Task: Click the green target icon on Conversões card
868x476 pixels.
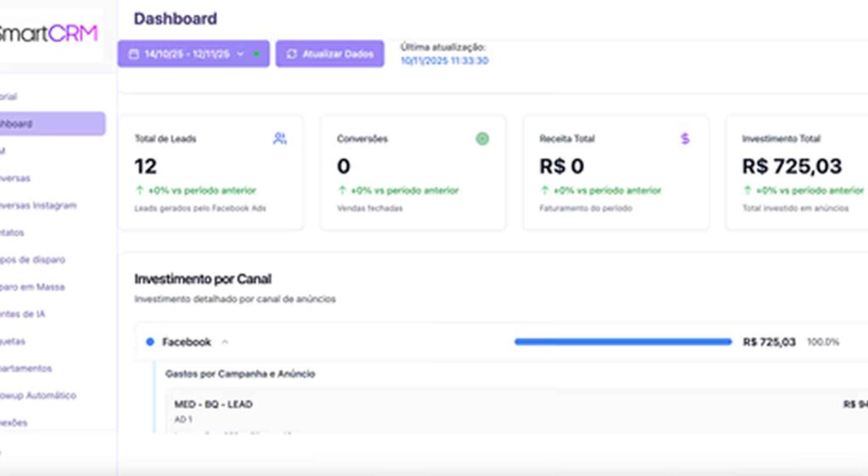Action: point(482,139)
